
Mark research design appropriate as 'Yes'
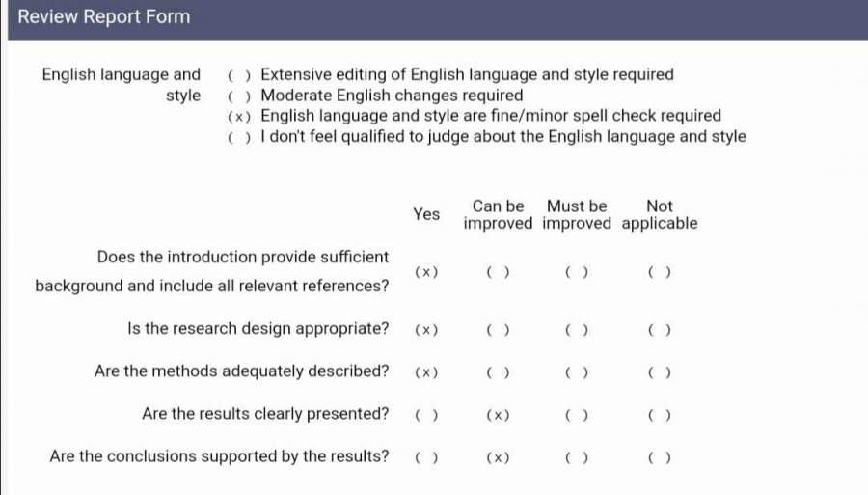pos(426,330)
